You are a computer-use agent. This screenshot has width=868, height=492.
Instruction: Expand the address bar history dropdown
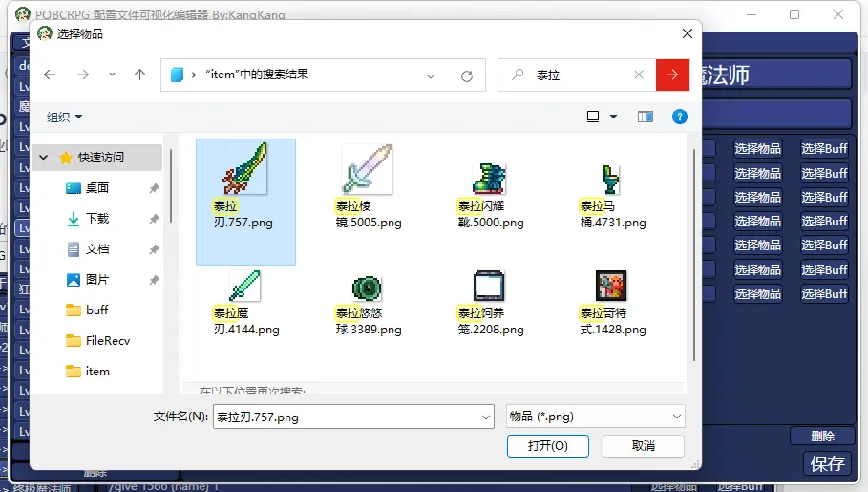pos(431,75)
